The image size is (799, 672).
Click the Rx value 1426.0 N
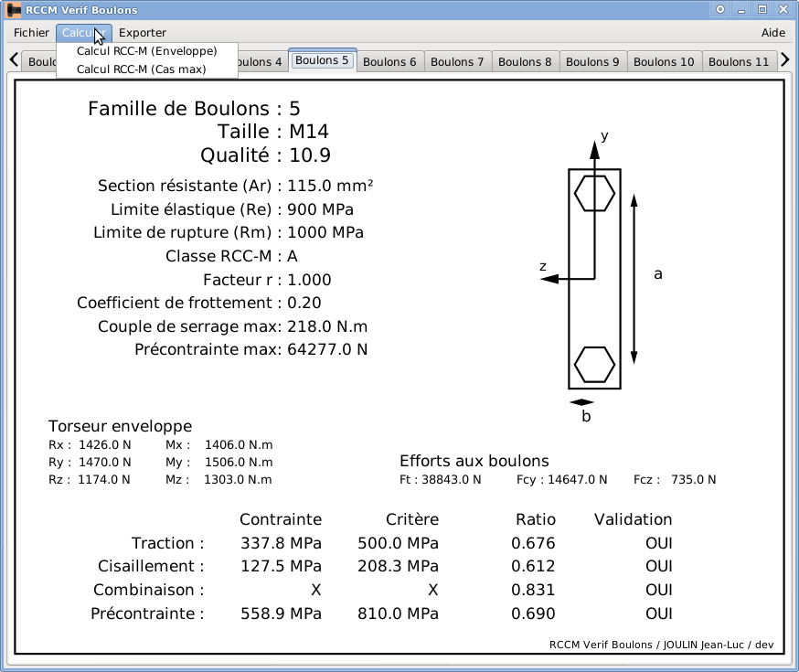coord(104,444)
